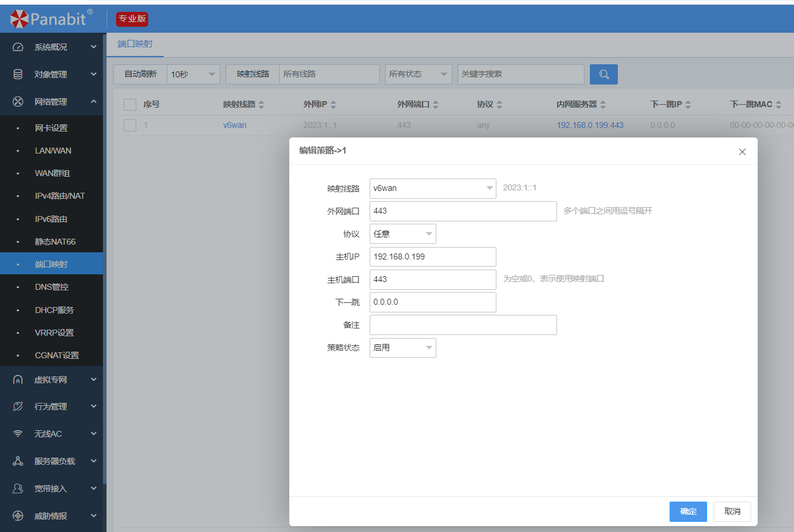Image resolution: width=794 pixels, height=532 pixels.
Task: Open the 所有状态 filter dropdown
Action: click(x=418, y=74)
